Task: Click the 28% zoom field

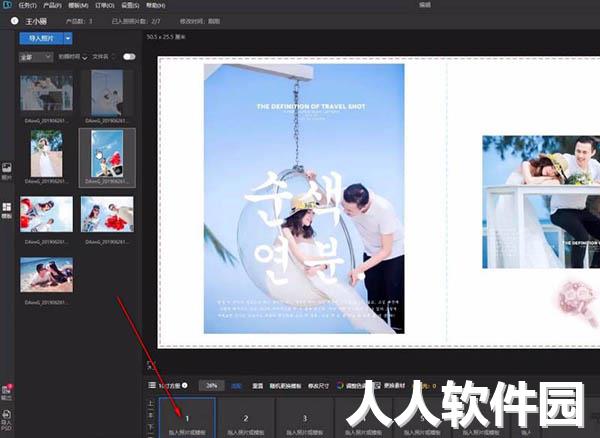Action: pyautogui.click(x=212, y=386)
